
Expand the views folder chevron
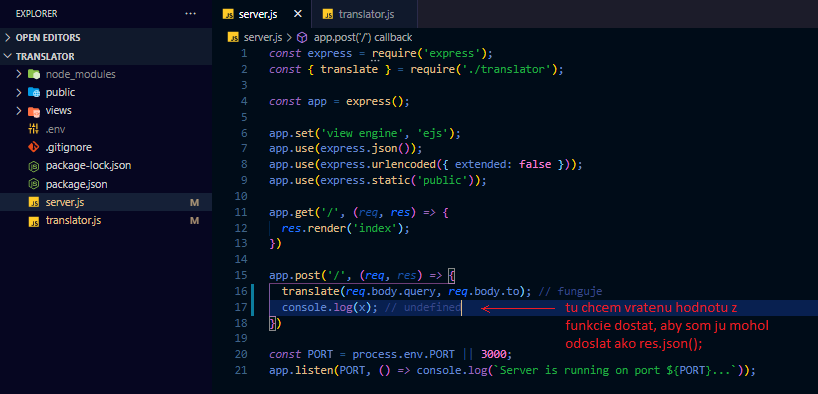coord(19,111)
